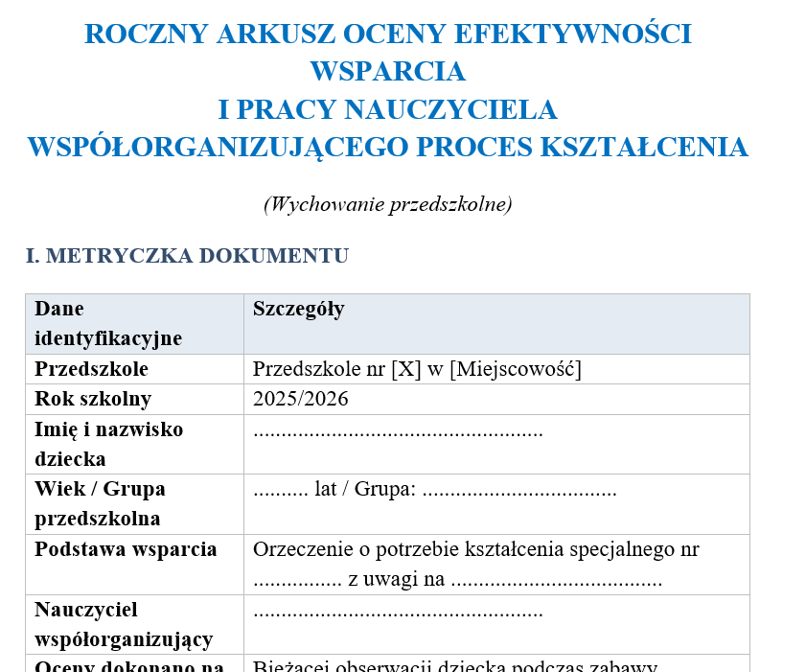This screenshot has height=672, width=806.
Task: Click the text 'Orzeczenie o potrzebie kształcenia specjalnego nr'
Action: pos(476,549)
